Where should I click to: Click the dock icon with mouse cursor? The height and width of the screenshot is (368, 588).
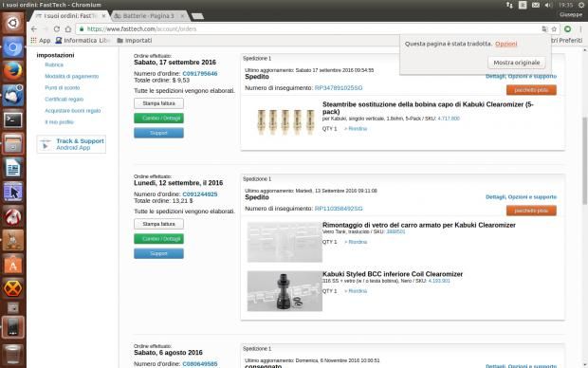(12, 193)
